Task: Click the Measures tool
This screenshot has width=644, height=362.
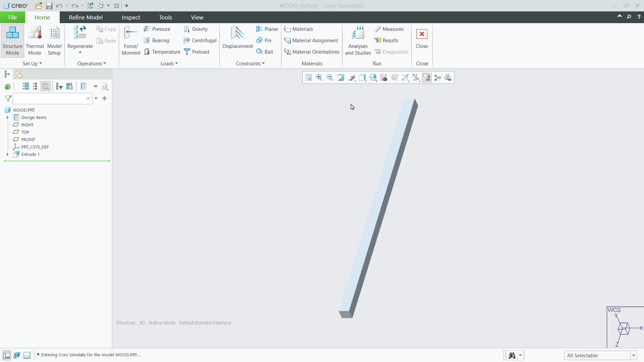Action: (389, 29)
